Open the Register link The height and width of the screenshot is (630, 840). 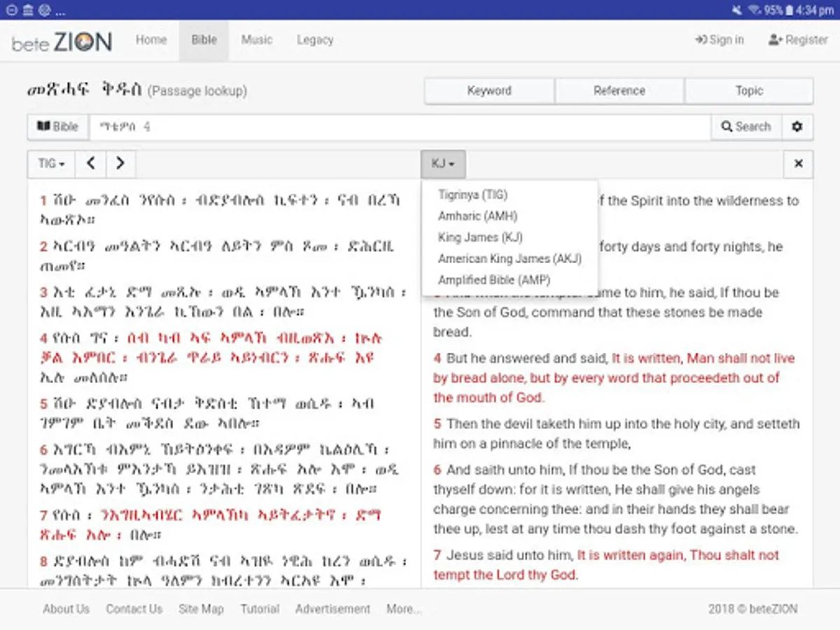(x=798, y=40)
